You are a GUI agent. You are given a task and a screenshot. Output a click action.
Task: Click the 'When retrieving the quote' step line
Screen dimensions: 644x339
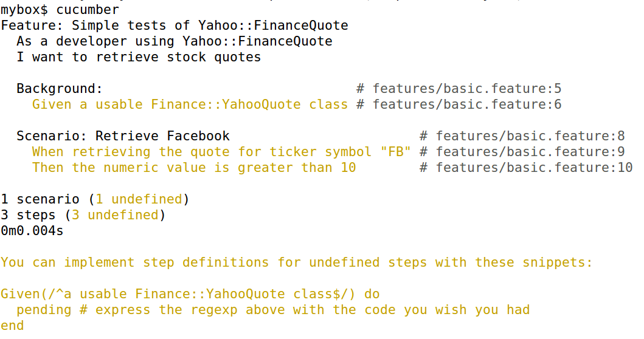[221, 152]
